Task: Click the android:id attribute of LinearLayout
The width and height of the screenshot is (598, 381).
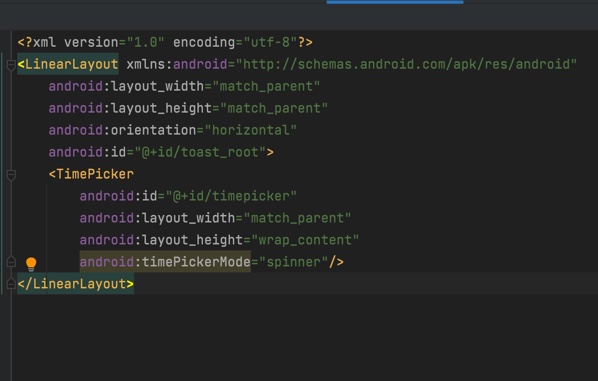Action: pyautogui.click(x=87, y=152)
